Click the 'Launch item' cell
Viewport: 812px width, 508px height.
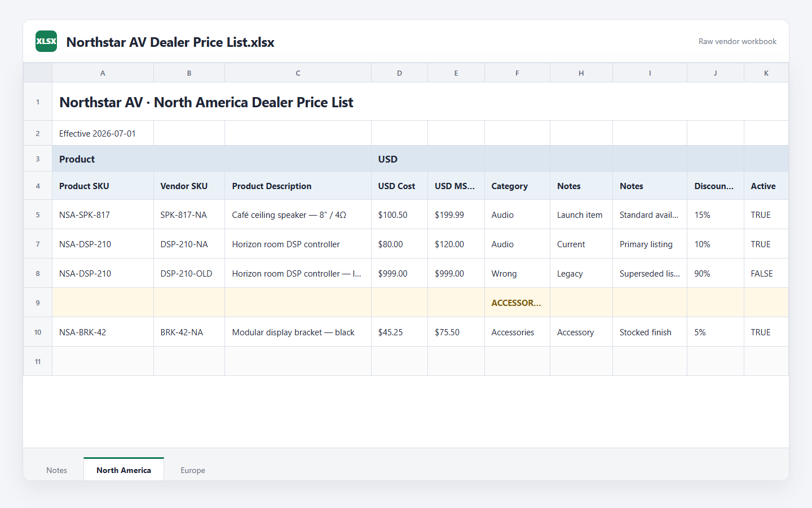click(581, 214)
